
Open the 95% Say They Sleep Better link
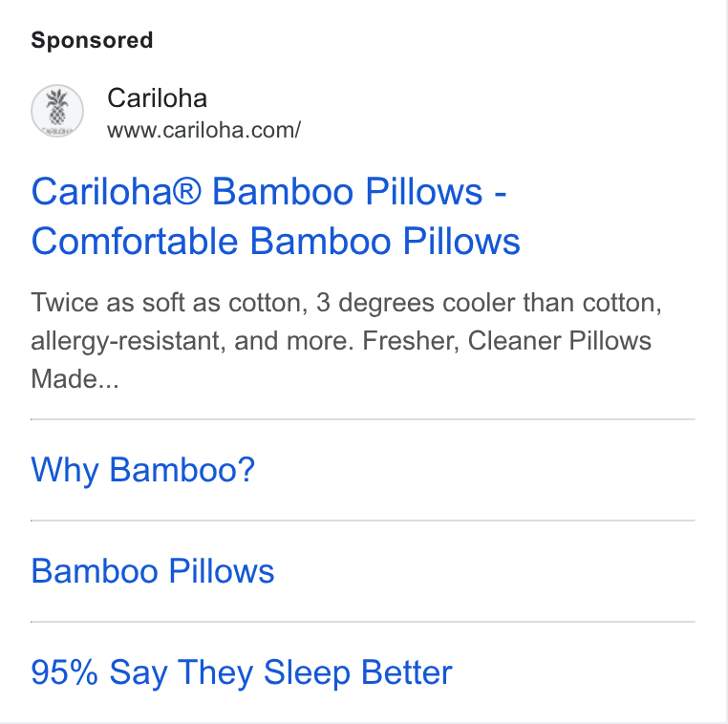(242, 672)
